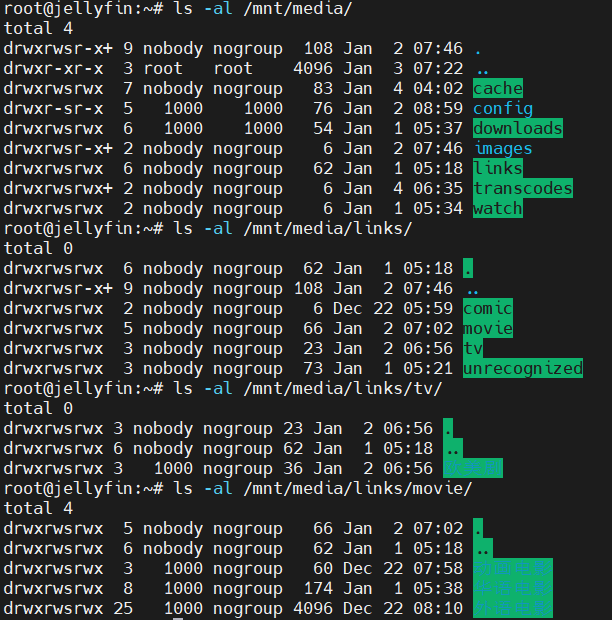Click the watch directory name

(x=497, y=209)
